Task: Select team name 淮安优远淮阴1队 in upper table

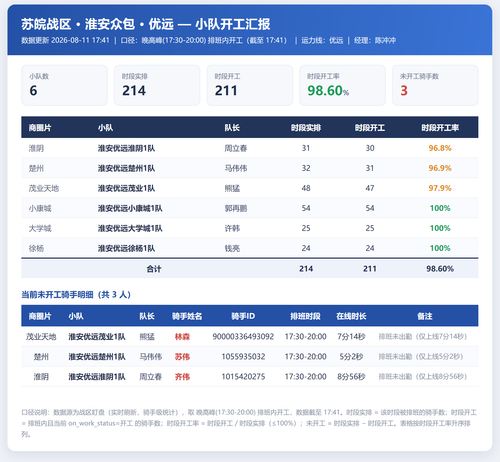Action: coord(126,148)
